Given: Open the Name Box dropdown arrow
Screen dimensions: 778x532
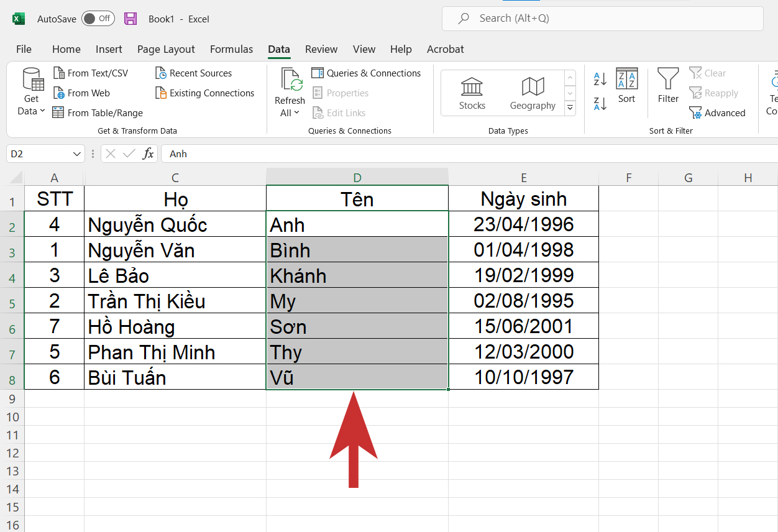Looking at the screenshot, I should tap(77, 154).
